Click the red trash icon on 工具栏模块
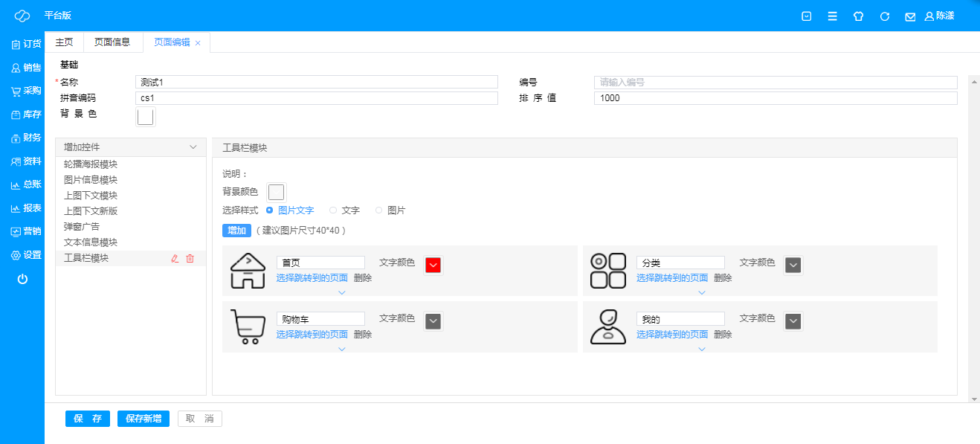 [190, 259]
